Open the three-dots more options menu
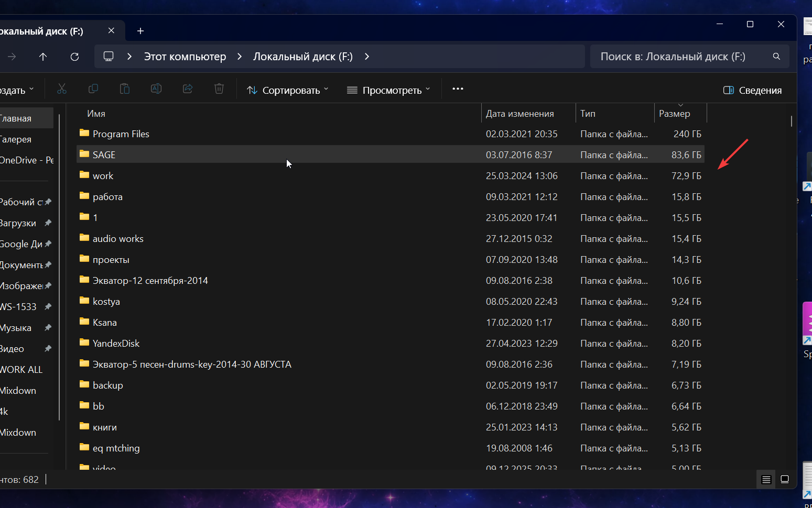Image resolution: width=812 pixels, height=508 pixels. click(458, 89)
